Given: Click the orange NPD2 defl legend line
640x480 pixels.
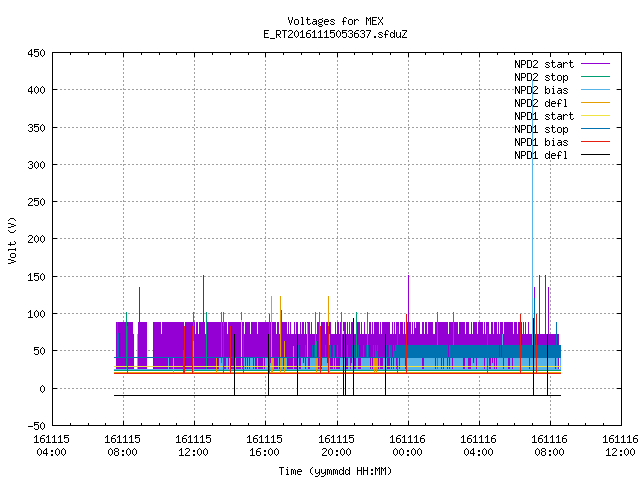Looking at the screenshot, I should point(595,103).
